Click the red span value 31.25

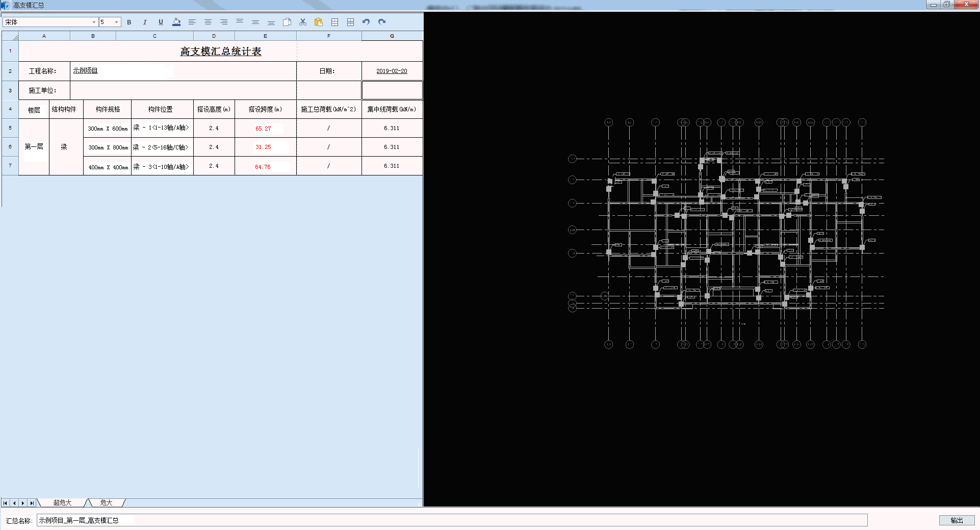263,147
